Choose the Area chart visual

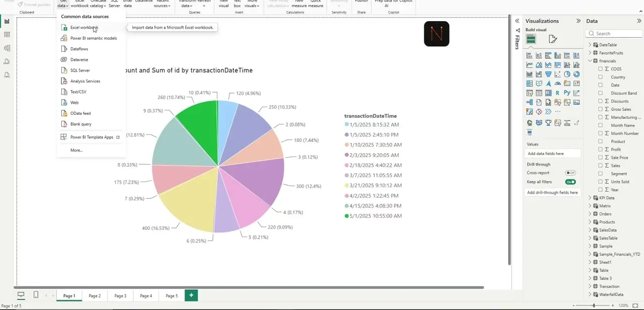[x=539, y=64]
